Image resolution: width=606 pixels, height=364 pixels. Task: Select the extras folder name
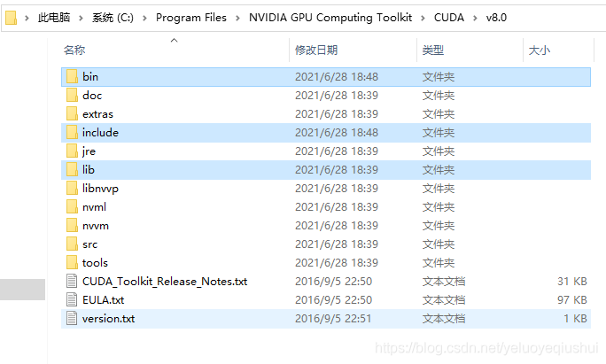(x=97, y=114)
